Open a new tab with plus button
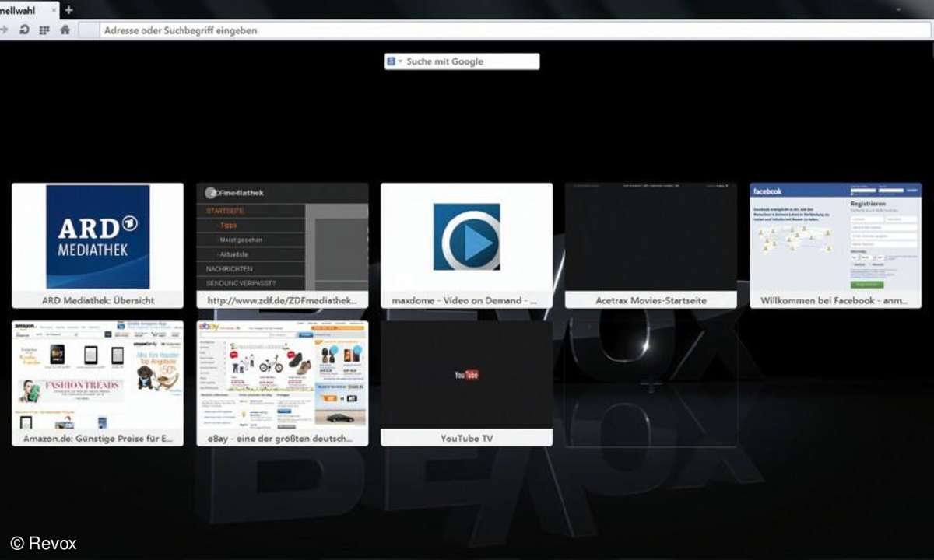This screenshot has height=560, width=934. [x=68, y=10]
